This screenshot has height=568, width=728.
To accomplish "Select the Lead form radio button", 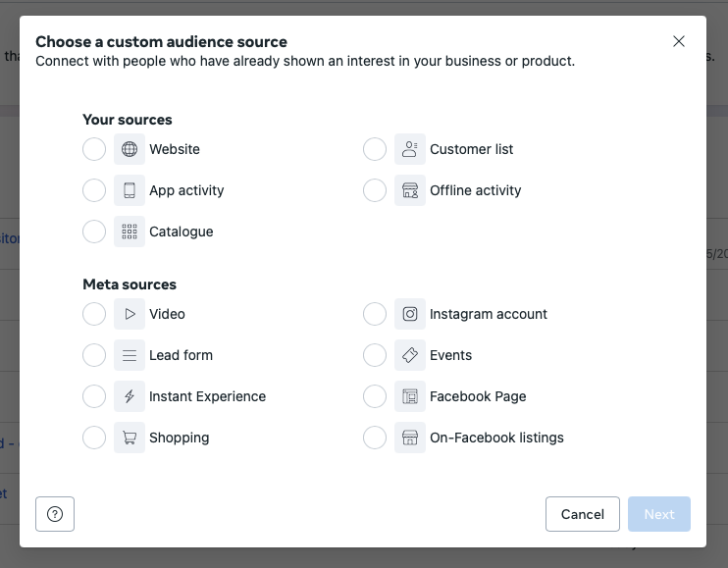I will [94, 355].
